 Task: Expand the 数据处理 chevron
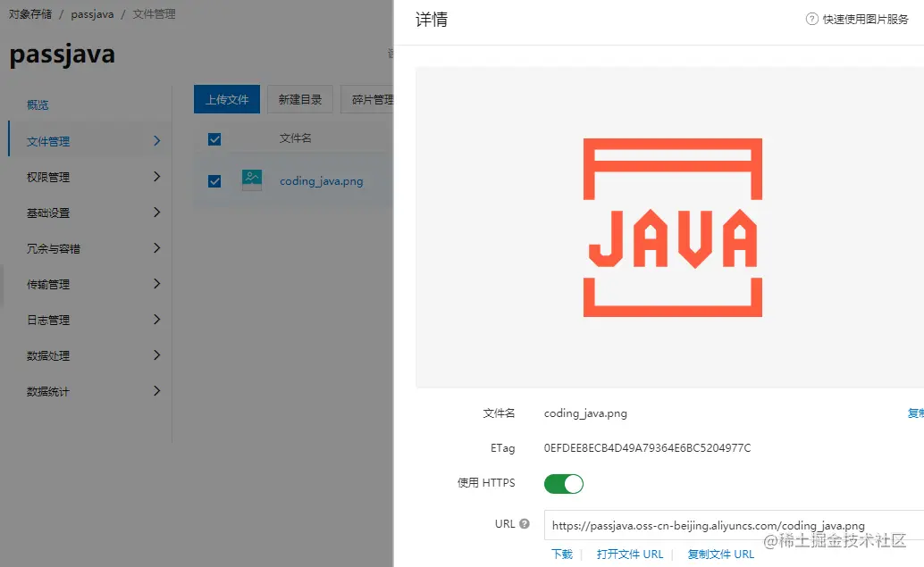point(156,355)
